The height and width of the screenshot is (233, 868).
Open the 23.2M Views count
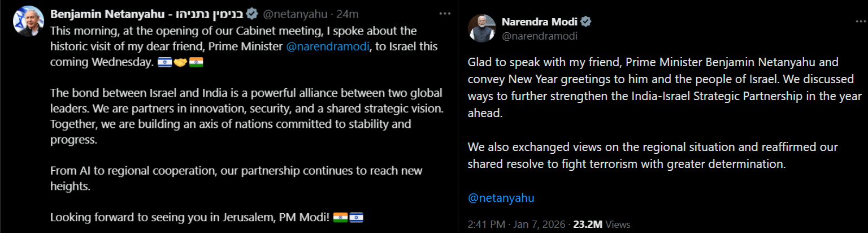click(601, 225)
